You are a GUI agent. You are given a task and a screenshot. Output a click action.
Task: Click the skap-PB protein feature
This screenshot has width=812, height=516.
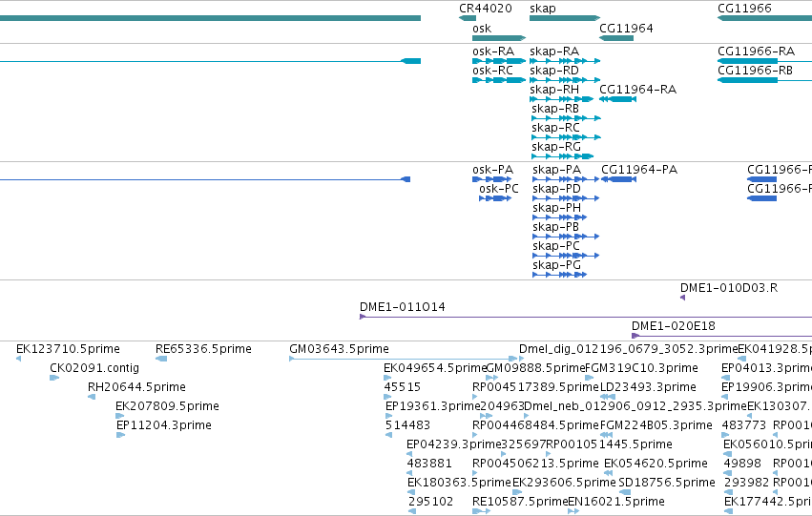click(566, 237)
